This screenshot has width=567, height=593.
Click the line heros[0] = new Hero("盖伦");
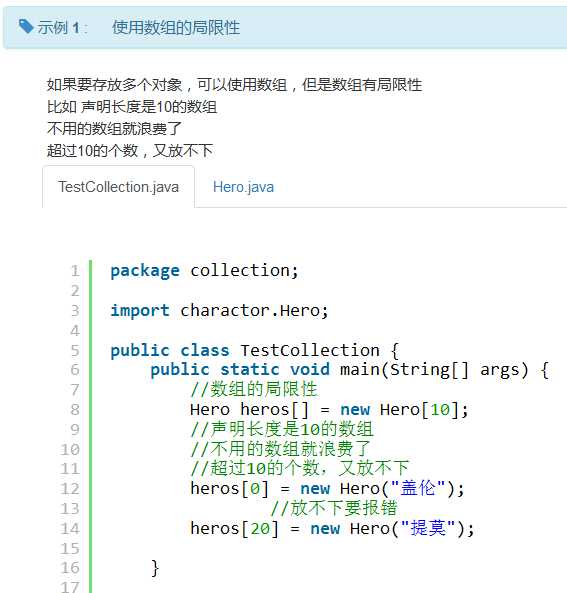click(328, 489)
